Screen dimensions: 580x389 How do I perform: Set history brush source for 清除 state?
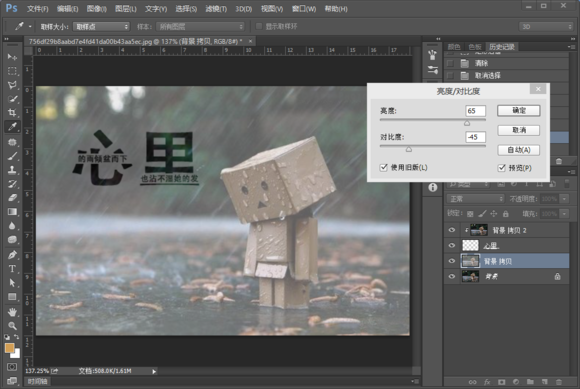coord(450,63)
